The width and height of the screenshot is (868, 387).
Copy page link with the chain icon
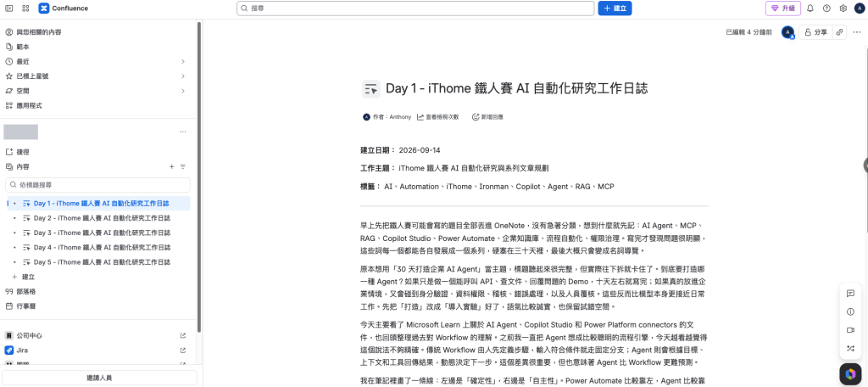click(x=840, y=32)
